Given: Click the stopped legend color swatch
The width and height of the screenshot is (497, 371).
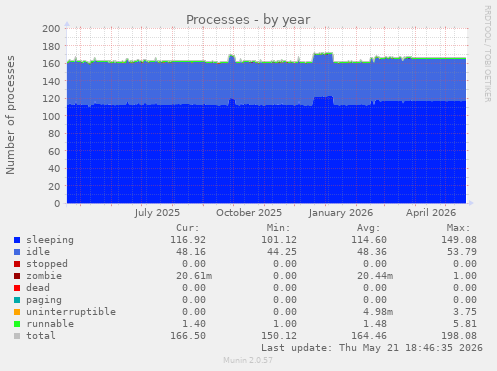Looking at the screenshot, I should pyautogui.click(x=17, y=264).
